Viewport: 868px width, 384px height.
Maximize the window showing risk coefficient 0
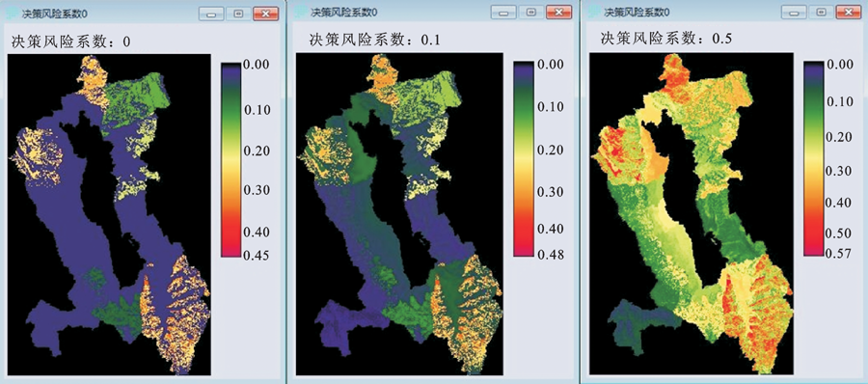(238, 14)
